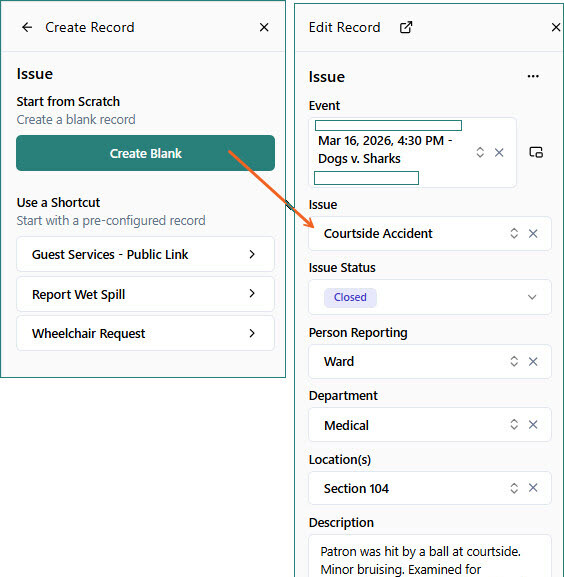The image size is (564, 577).
Task: Click the Start from Scratch heading
Action: click(x=68, y=102)
